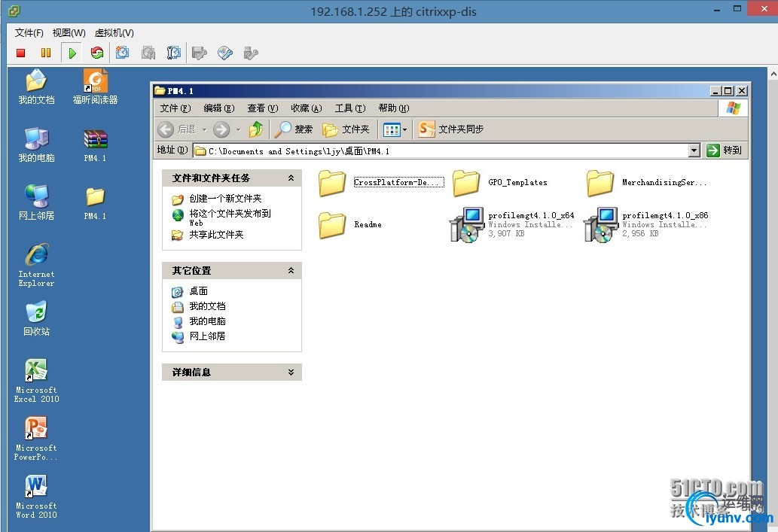This screenshot has width=778, height=532.
Task: Select Microsoft Word 2010 shortcut
Action: click(x=36, y=497)
